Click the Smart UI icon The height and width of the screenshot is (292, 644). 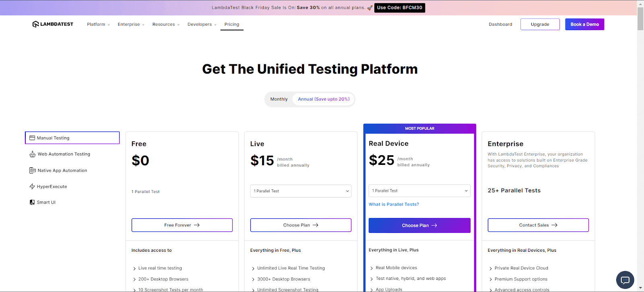click(32, 202)
